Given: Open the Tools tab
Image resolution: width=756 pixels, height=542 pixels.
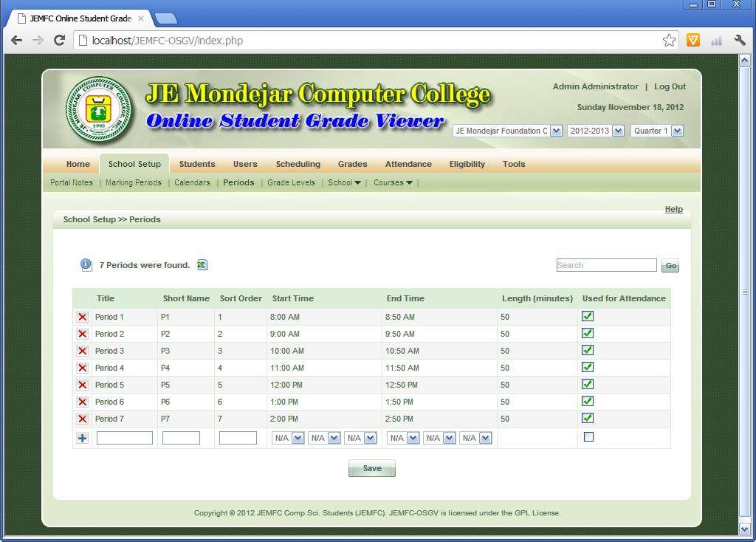Looking at the screenshot, I should tap(514, 164).
